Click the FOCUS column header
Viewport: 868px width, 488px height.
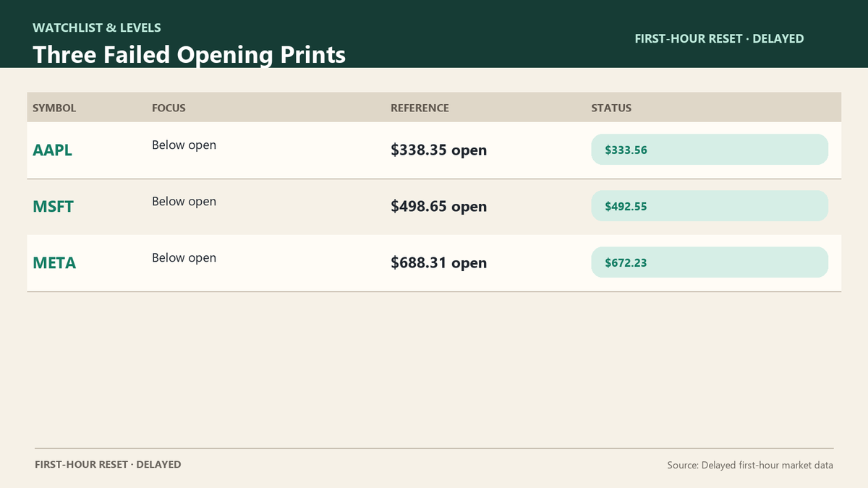[169, 108]
